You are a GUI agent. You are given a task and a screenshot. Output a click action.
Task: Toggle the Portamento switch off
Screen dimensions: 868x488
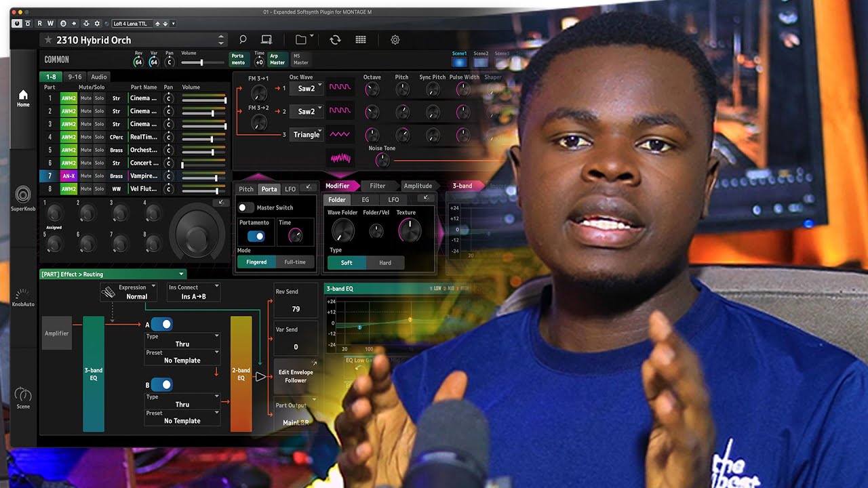[x=256, y=236]
